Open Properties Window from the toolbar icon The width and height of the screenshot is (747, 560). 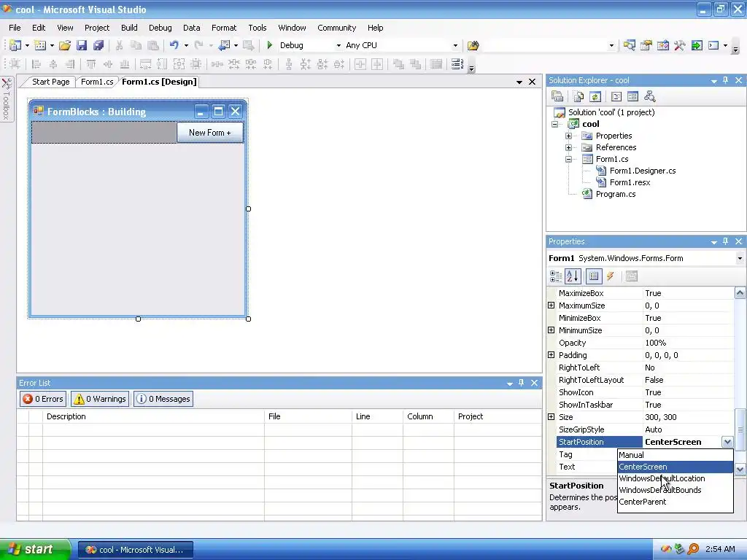(x=646, y=45)
